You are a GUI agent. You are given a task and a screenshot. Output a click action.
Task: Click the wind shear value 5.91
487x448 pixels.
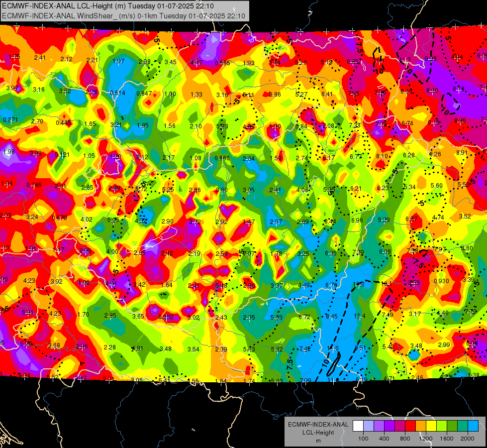pos(27,313)
